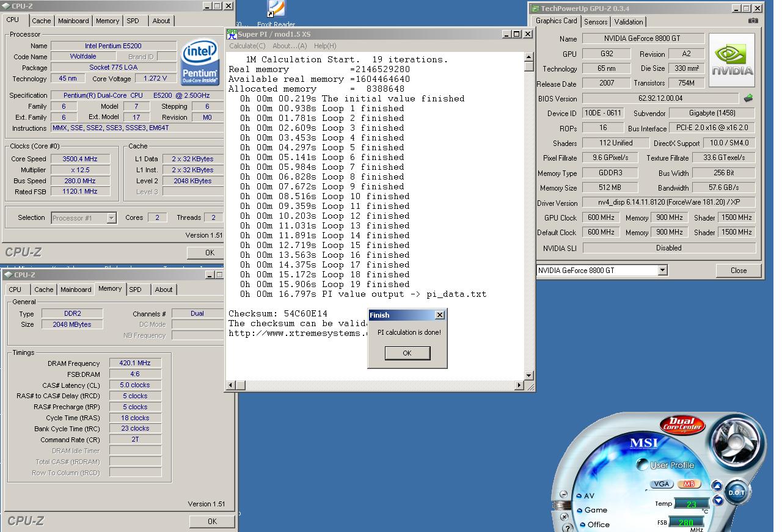Click the Multiplier x 12.5 value
The image size is (782, 532).
click(80, 170)
